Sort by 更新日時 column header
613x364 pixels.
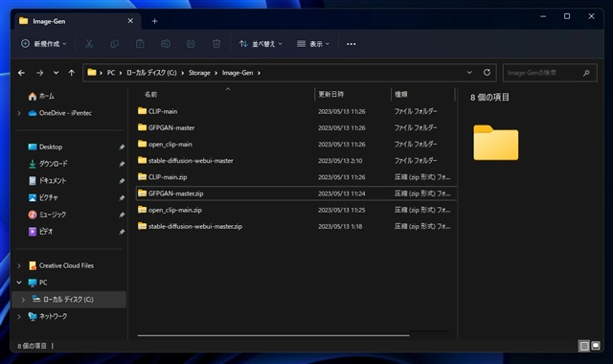pos(330,94)
